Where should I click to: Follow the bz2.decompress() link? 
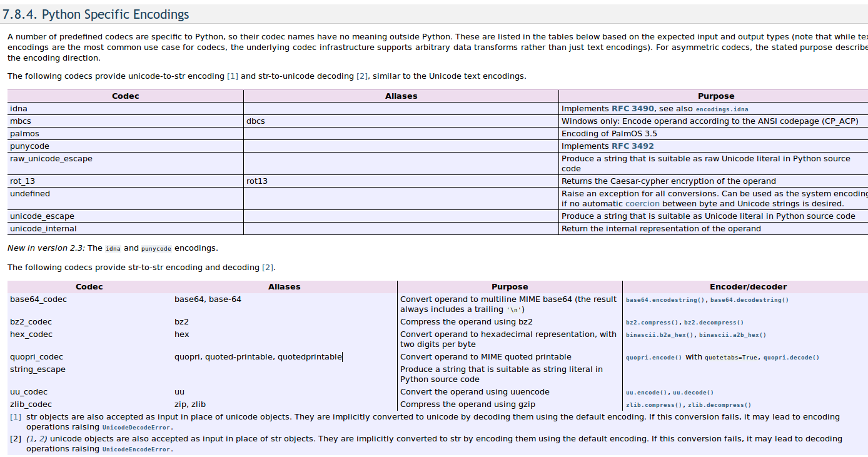714,323
